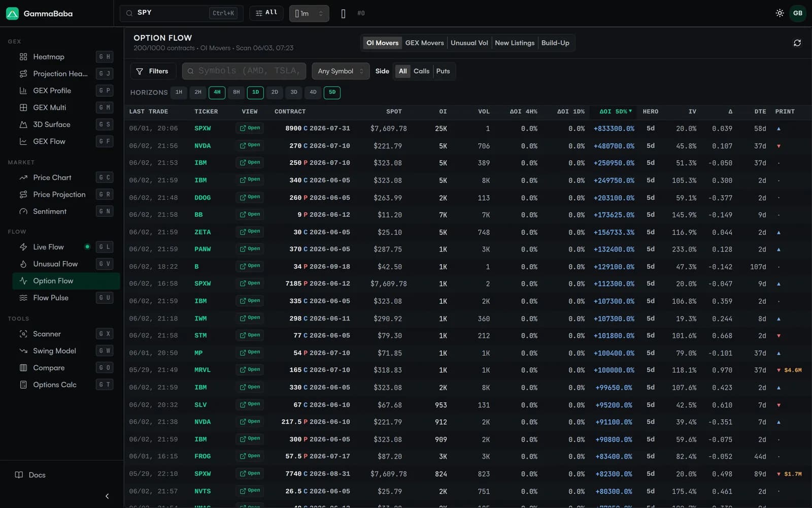Open the DDOG 260 P contract view
Screen dimensions: 812x508
pyautogui.click(x=250, y=198)
